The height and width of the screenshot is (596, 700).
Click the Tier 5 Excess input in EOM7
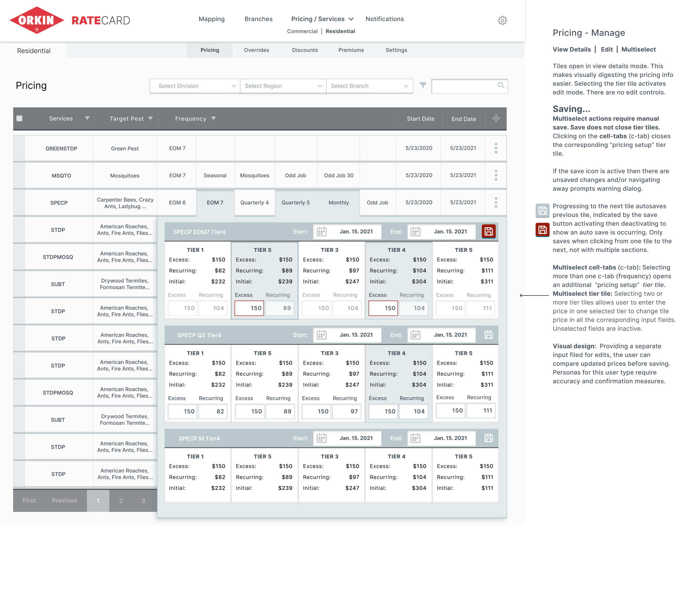point(249,308)
